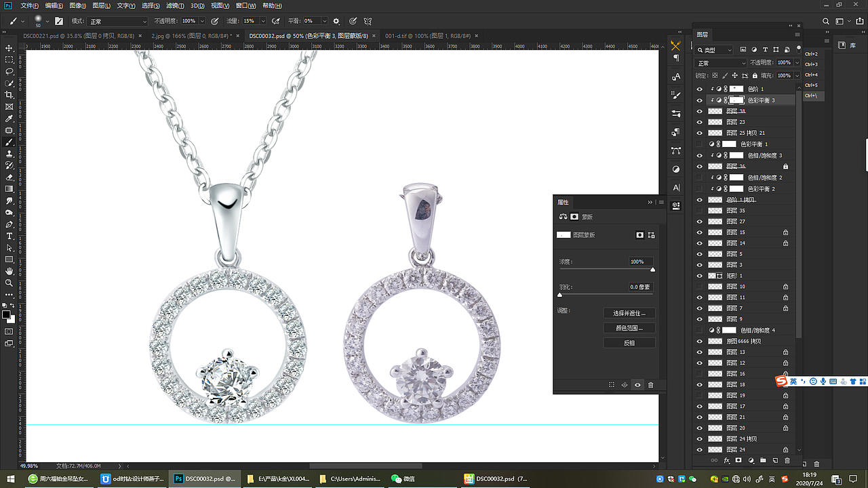Select the Eraser tool
Image resolution: width=868 pixels, height=488 pixels.
9,177
